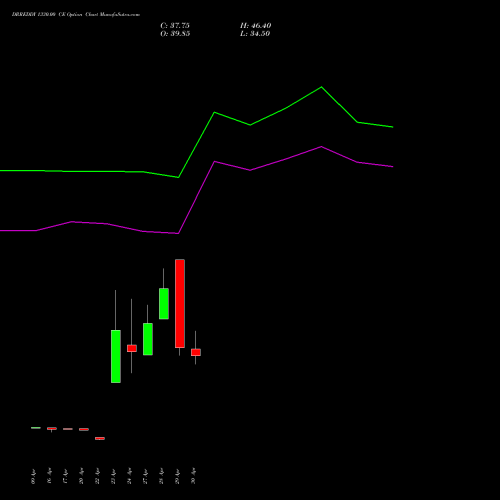This screenshot has width=500, height=500.
Task: Click the 09 Apr date axis label
Action: pyautogui.click(x=33, y=476)
